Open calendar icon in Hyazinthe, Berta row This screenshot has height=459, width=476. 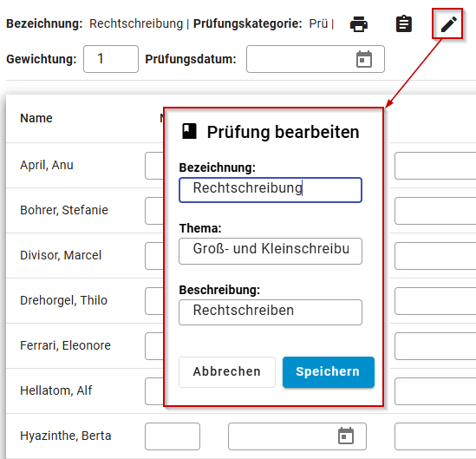pos(346,436)
